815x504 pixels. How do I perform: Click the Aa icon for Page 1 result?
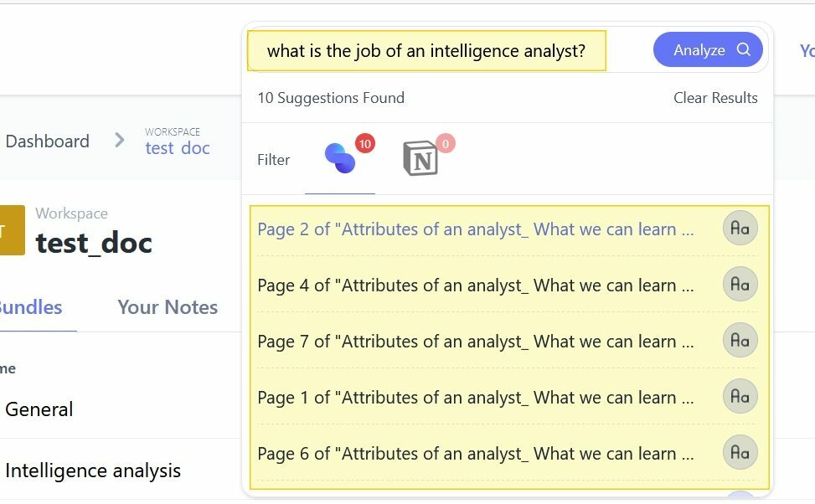coord(740,397)
